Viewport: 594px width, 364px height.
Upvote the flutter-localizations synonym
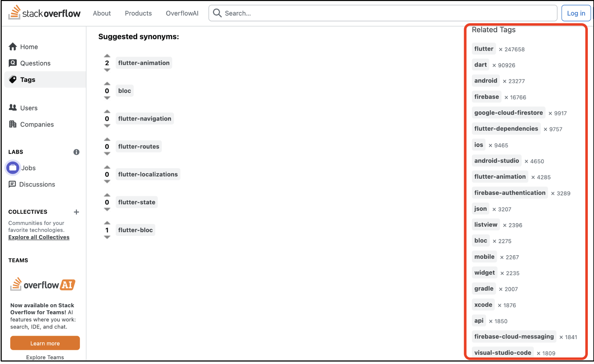point(107,167)
